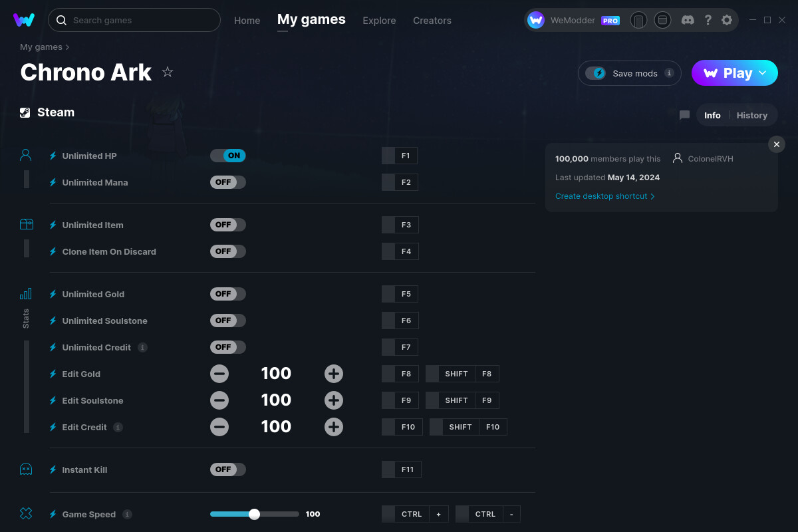The height and width of the screenshot is (532, 798).
Task: Favorite Chrono Ark with the star icon
Action: 168,72
